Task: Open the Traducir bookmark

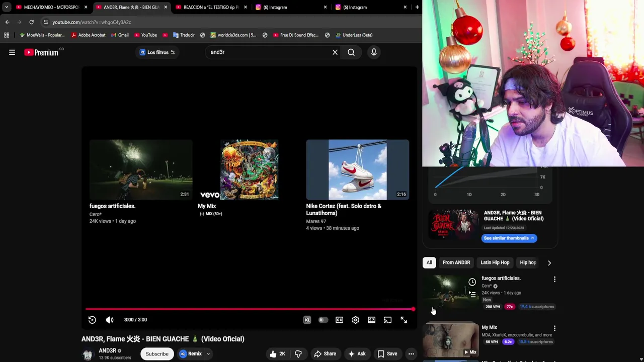Action: (x=184, y=35)
